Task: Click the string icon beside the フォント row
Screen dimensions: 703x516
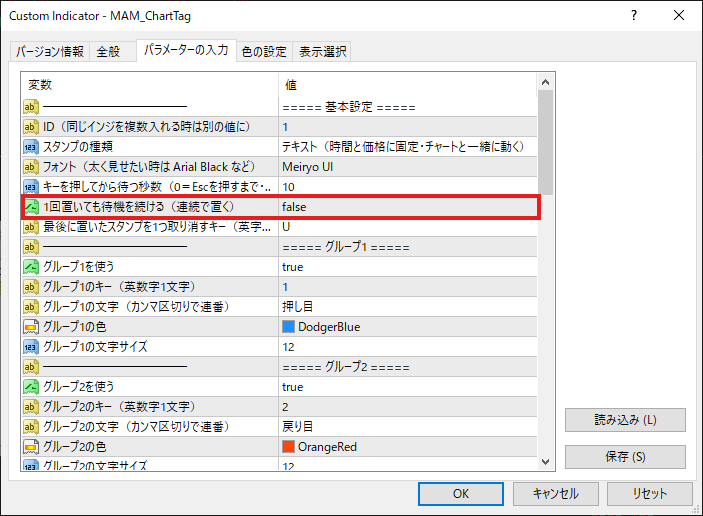Action: coord(30,167)
